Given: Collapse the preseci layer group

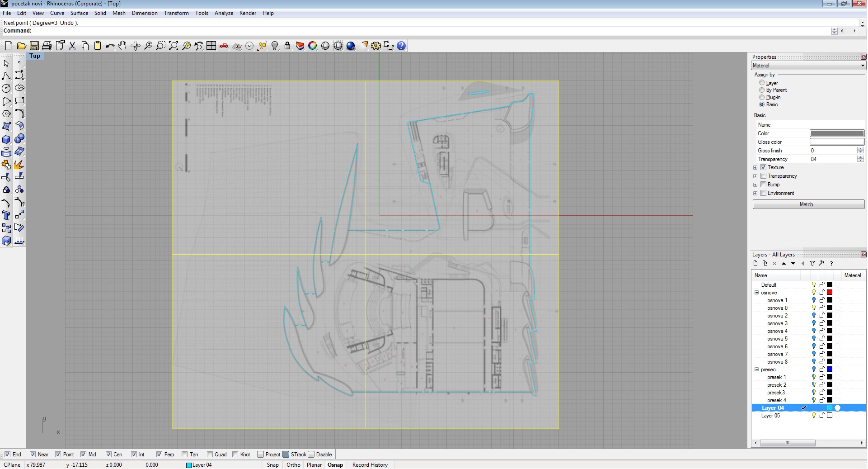Looking at the screenshot, I should point(757,370).
